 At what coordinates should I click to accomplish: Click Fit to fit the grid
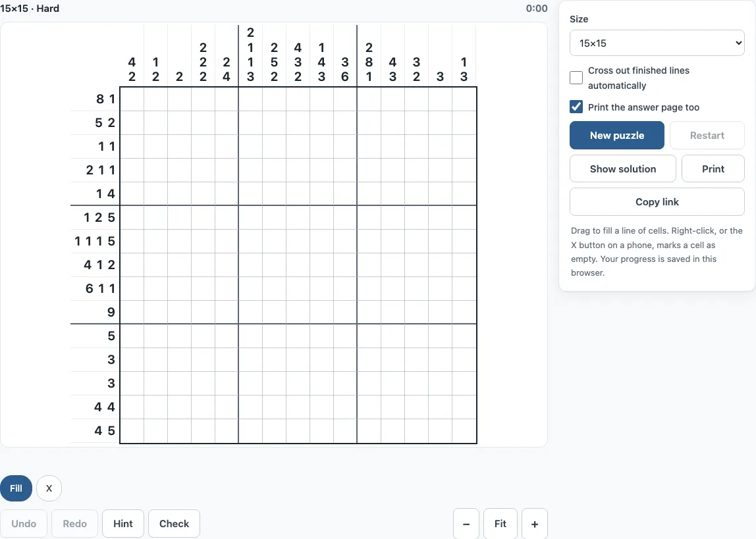point(500,524)
